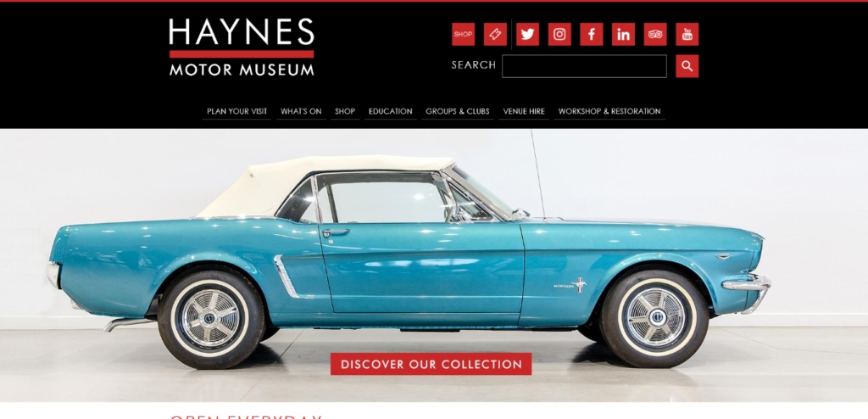Viewport: 868px width, 419px height.
Task: Click Discover Our Collection button
Action: click(x=431, y=364)
